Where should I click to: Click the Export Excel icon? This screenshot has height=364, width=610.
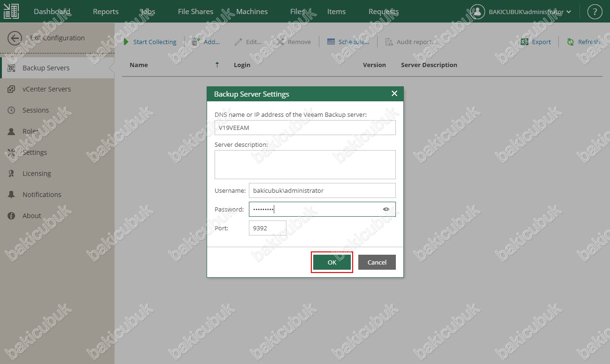pos(525,42)
